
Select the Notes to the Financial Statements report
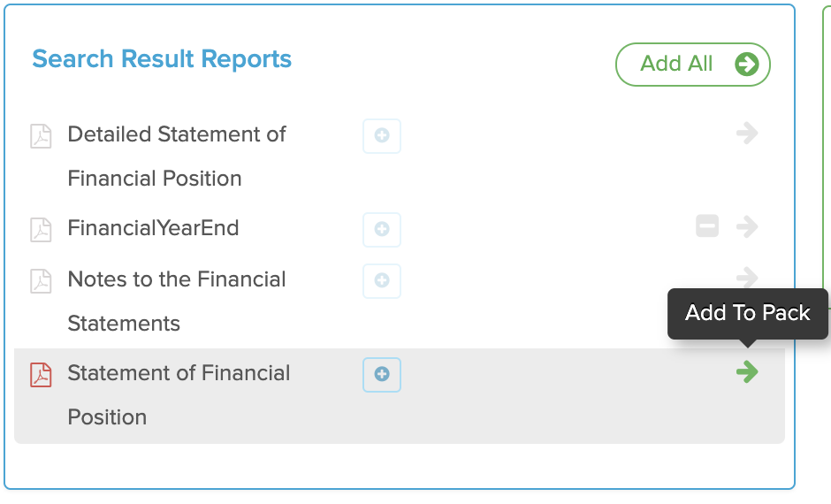pos(177,301)
